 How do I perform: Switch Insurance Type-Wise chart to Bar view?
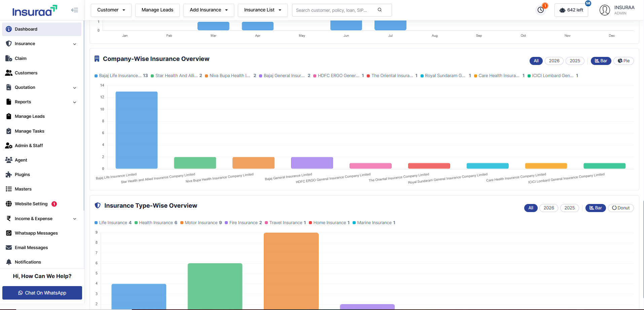click(596, 208)
